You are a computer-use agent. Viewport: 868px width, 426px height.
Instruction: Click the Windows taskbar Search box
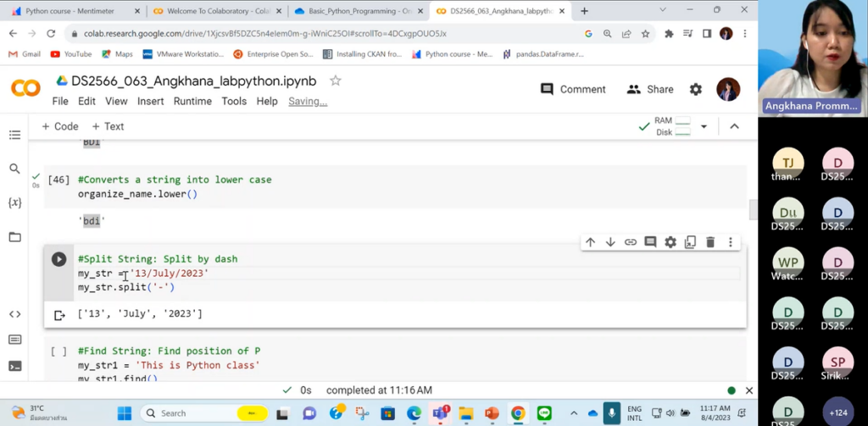click(203, 413)
